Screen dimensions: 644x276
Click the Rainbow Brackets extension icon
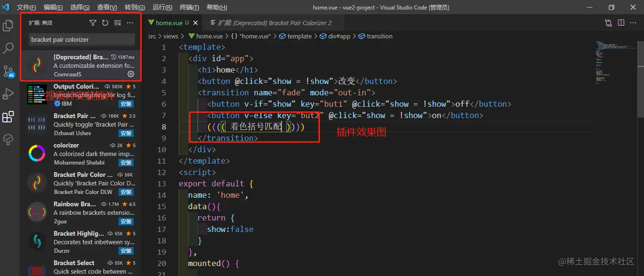tap(36, 212)
